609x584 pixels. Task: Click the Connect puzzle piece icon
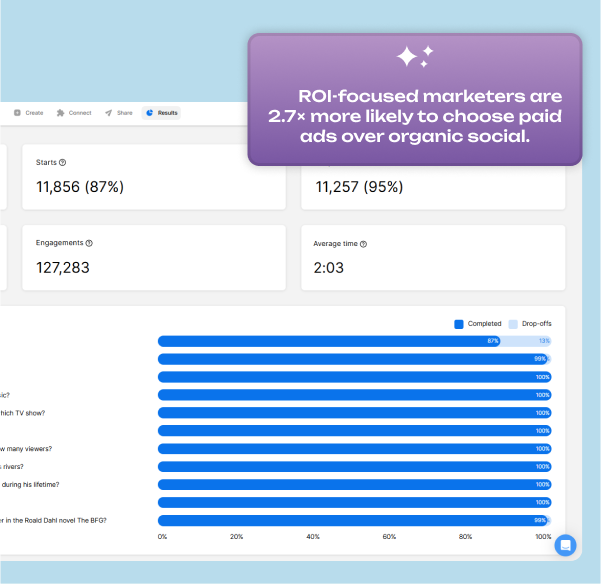point(61,113)
